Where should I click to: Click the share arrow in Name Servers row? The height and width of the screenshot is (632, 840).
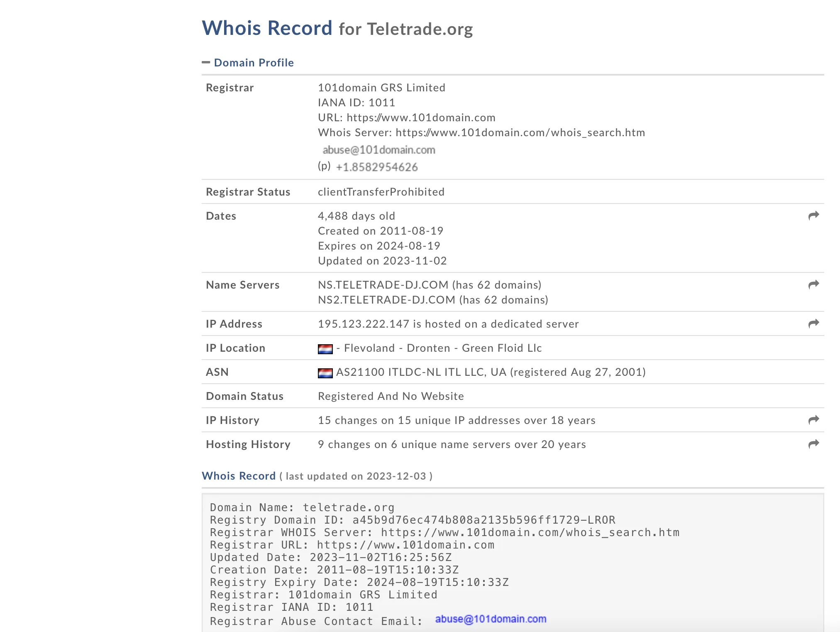[x=813, y=284]
